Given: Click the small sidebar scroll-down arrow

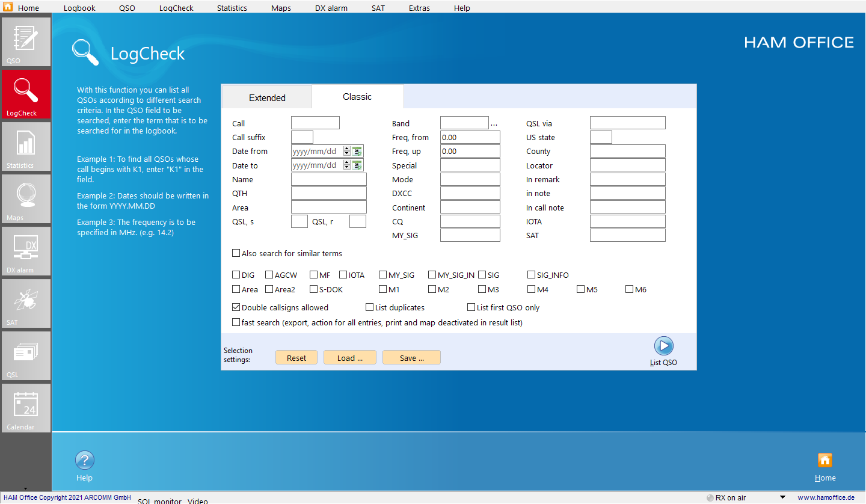Looking at the screenshot, I should (x=25, y=488).
